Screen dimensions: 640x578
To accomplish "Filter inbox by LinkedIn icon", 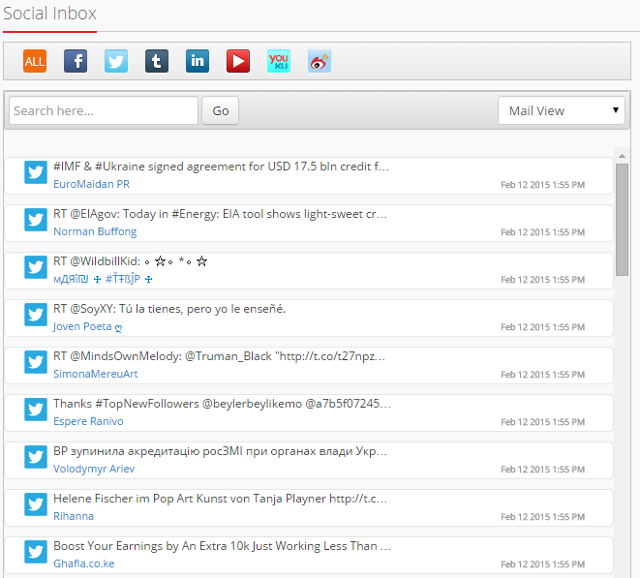I will pos(198,61).
